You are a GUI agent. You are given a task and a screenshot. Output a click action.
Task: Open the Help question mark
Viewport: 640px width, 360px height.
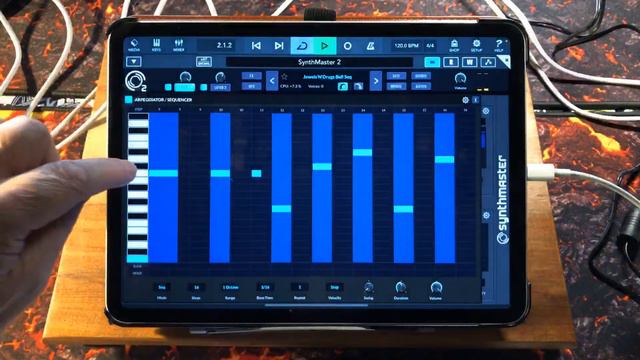[x=499, y=45]
